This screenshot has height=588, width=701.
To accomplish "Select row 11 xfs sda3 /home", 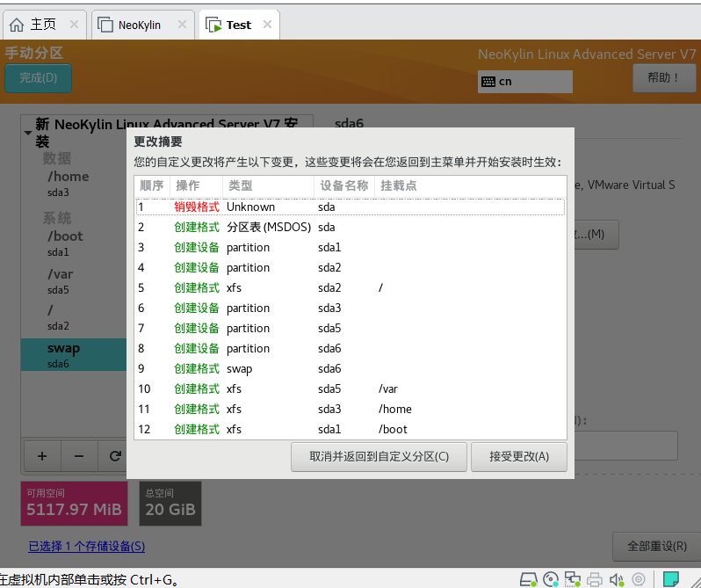I will click(x=350, y=410).
